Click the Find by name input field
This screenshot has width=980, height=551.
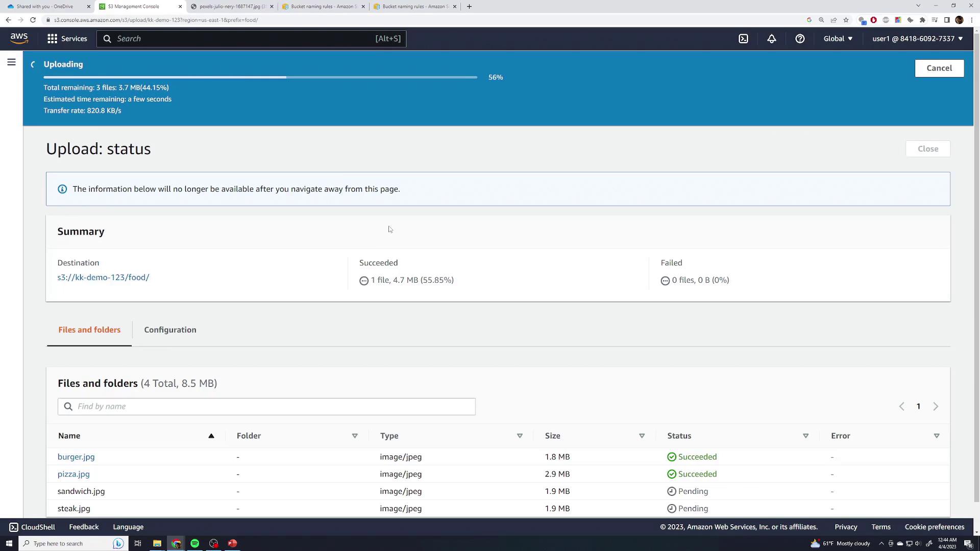point(266,406)
